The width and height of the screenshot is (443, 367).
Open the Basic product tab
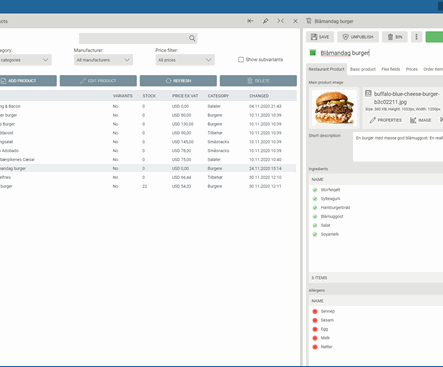click(x=363, y=69)
